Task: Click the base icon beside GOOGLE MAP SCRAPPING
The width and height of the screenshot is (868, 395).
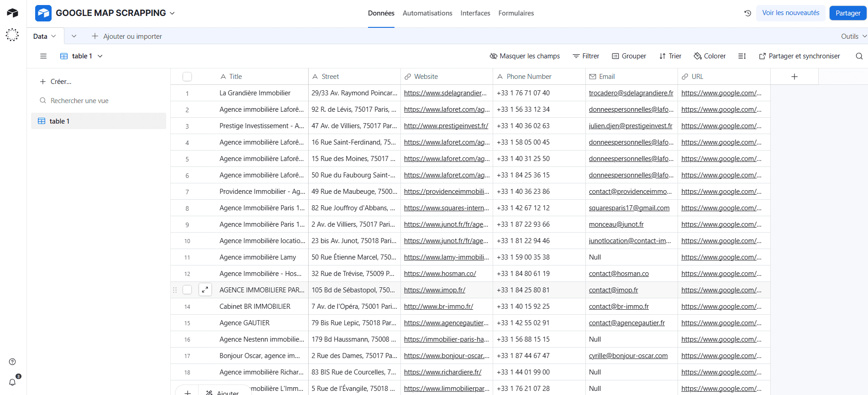Action: click(43, 13)
